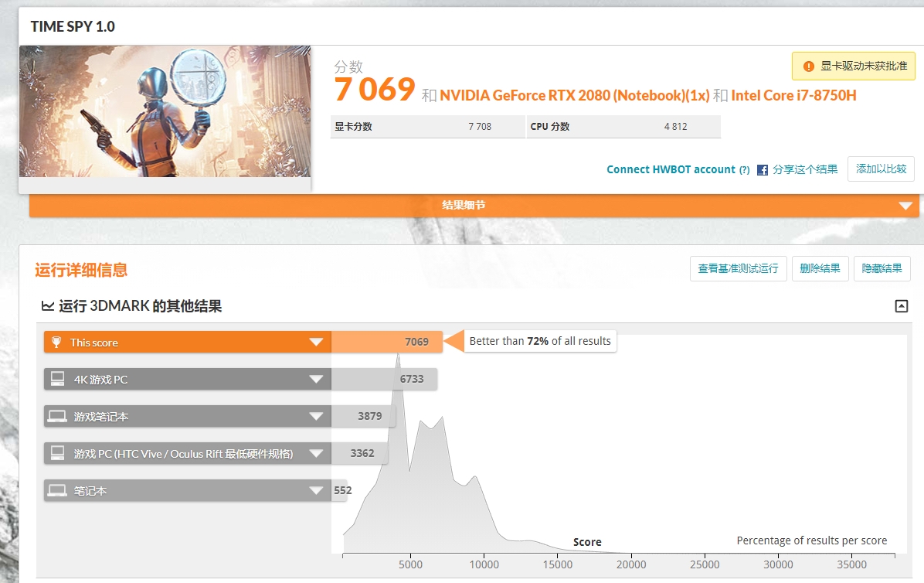This screenshot has height=583, width=924.
Task: Select the 4K游戏 PC comparison row
Action: (x=188, y=379)
